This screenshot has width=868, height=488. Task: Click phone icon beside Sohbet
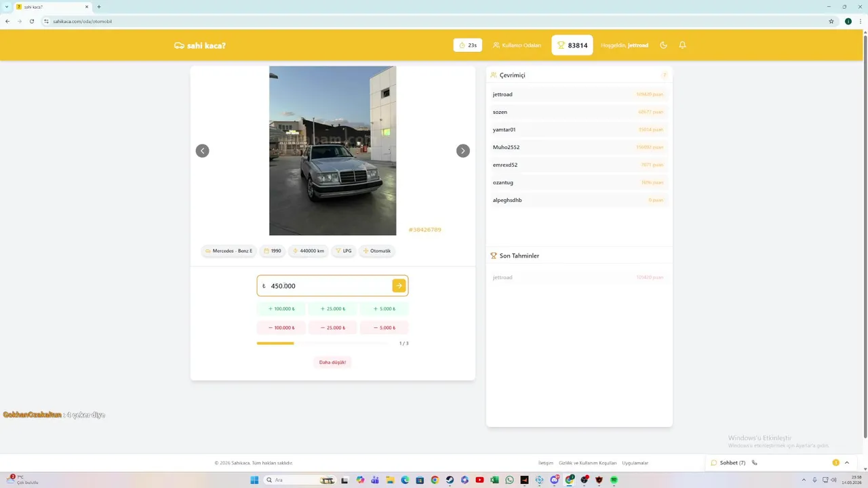pyautogui.click(x=755, y=463)
